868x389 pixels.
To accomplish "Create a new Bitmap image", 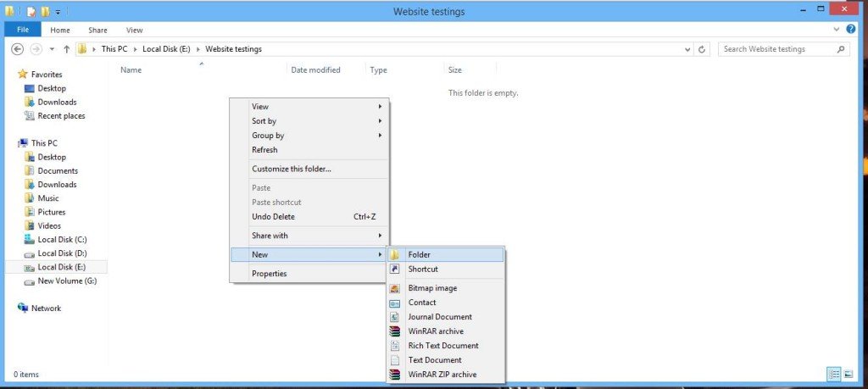I will pyautogui.click(x=446, y=288).
